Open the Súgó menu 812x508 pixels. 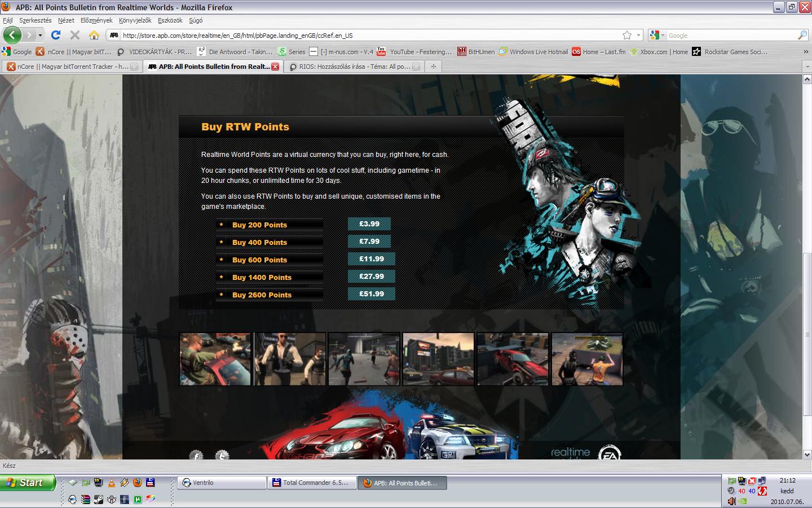pyautogui.click(x=196, y=20)
